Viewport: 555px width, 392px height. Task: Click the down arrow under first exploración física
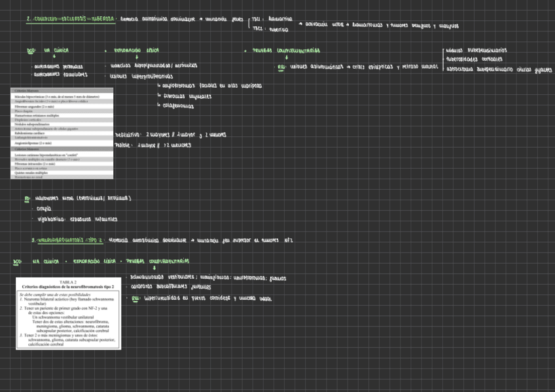coord(136,58)
